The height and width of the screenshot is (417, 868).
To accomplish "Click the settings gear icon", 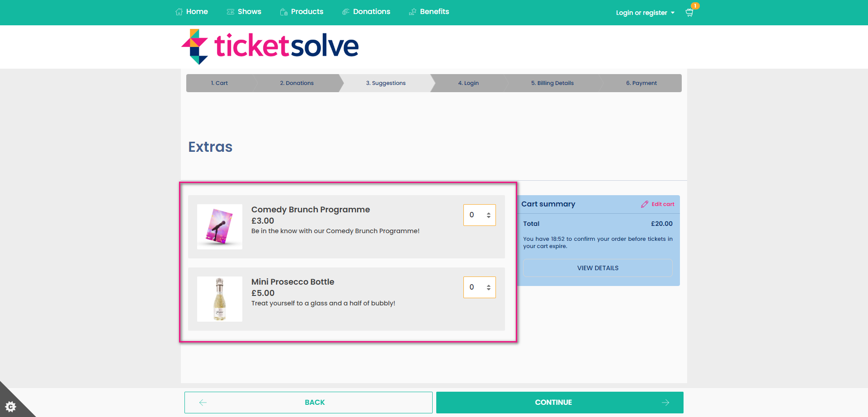I will pos(10,406).
